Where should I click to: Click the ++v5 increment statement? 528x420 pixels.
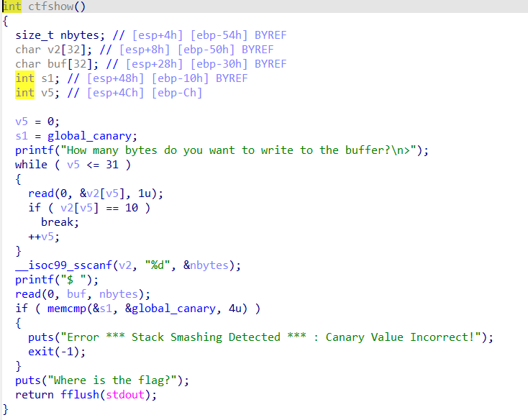tap(43, 237)
